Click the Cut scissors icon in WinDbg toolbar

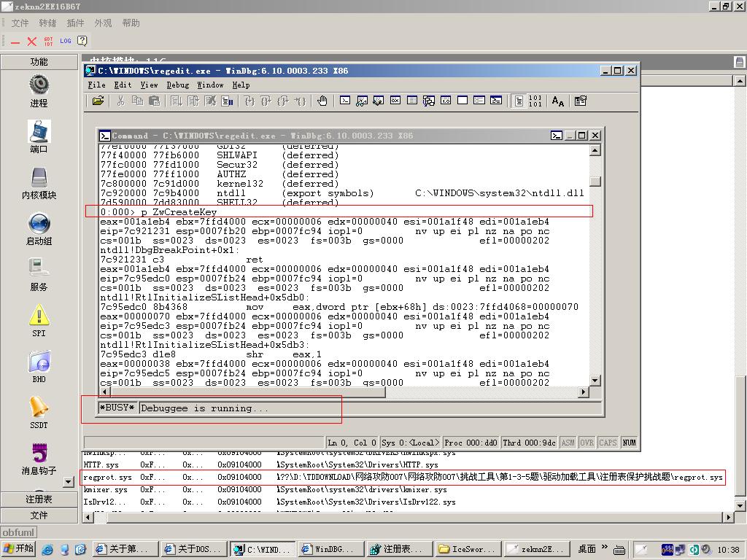tap(120, 101)
